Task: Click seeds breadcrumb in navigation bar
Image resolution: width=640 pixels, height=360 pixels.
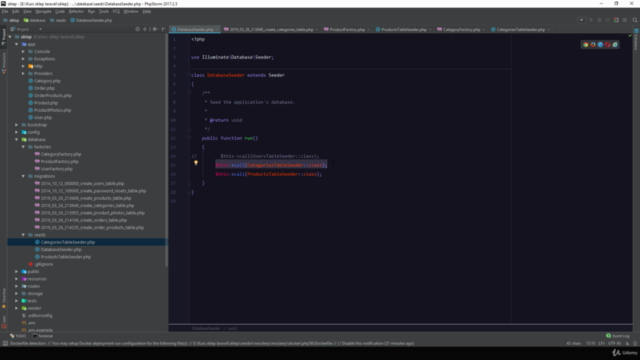Action: coord(58,20)
